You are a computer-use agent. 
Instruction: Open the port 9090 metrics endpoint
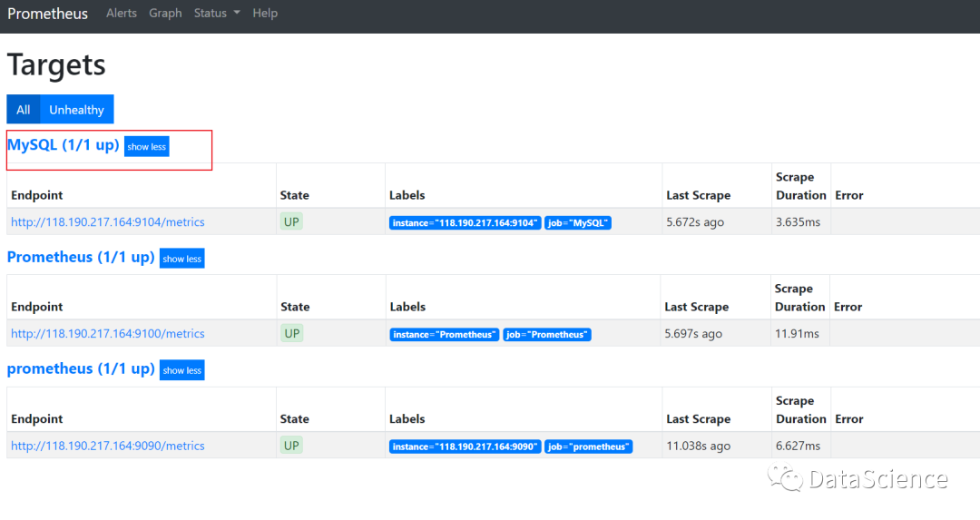[108, 446]
